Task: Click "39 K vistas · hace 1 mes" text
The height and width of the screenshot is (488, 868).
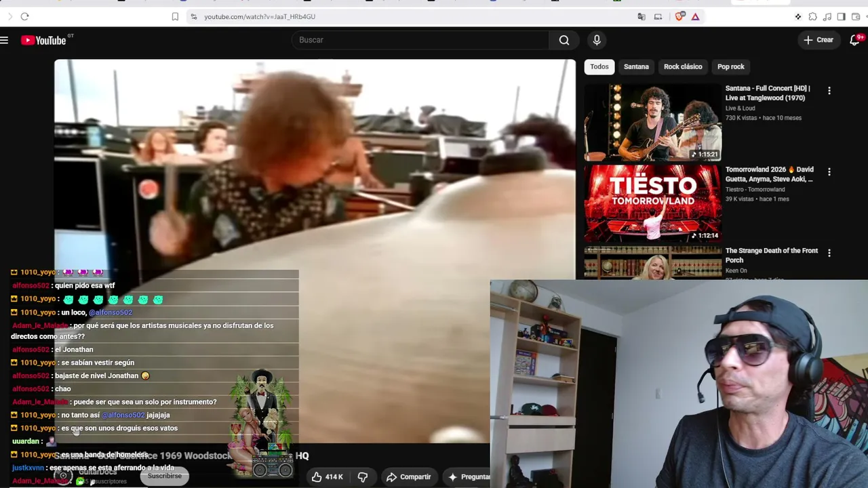Action: click(757, 199)
